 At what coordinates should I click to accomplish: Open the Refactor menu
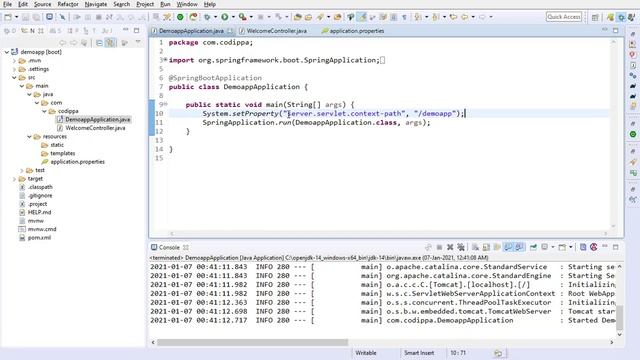(x=68, y=4)
